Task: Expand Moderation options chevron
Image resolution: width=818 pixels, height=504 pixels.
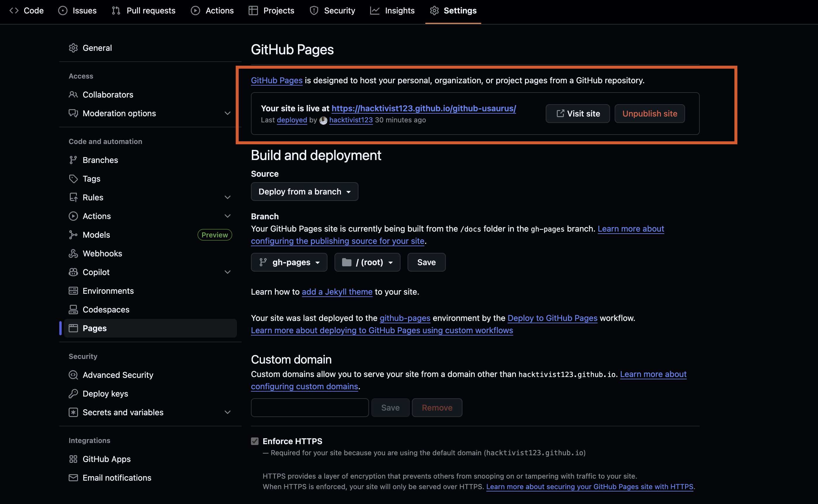Action: [227, 113]
